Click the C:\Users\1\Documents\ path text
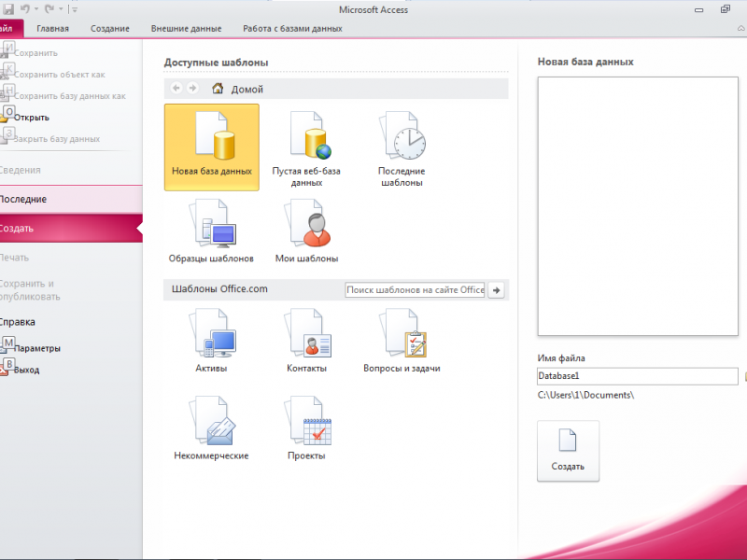This screenshot has width=747, height=560. click(585, 395)
